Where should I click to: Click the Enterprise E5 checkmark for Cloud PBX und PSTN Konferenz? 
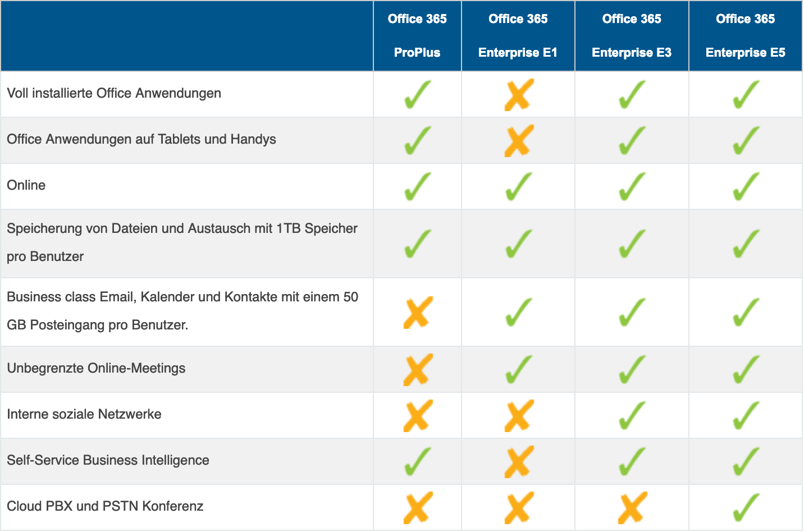pyautogui.click(x=746, y=507)
